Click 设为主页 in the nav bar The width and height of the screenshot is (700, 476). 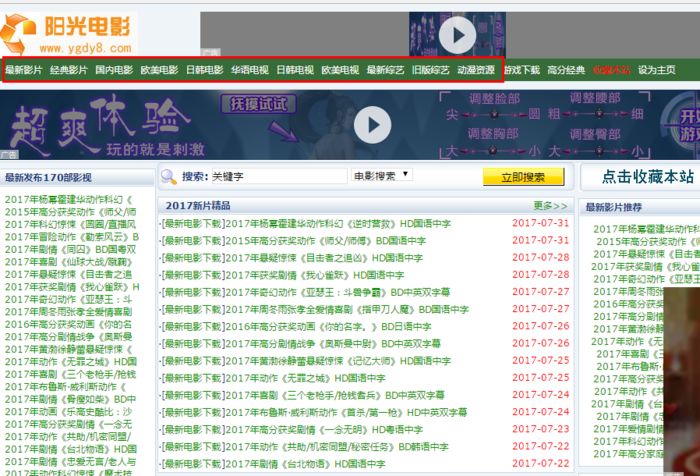[x=657, y=70]
